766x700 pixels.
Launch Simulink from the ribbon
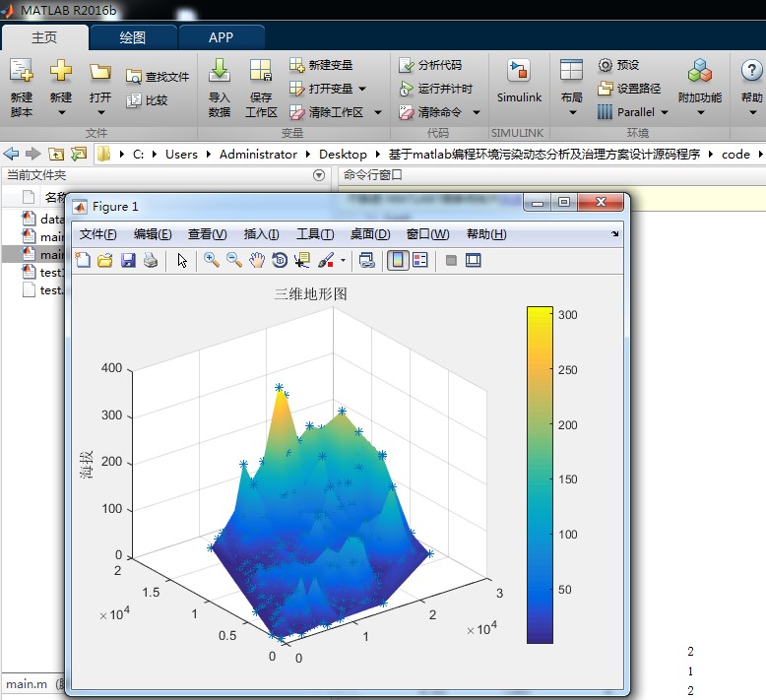click(519, 81)
